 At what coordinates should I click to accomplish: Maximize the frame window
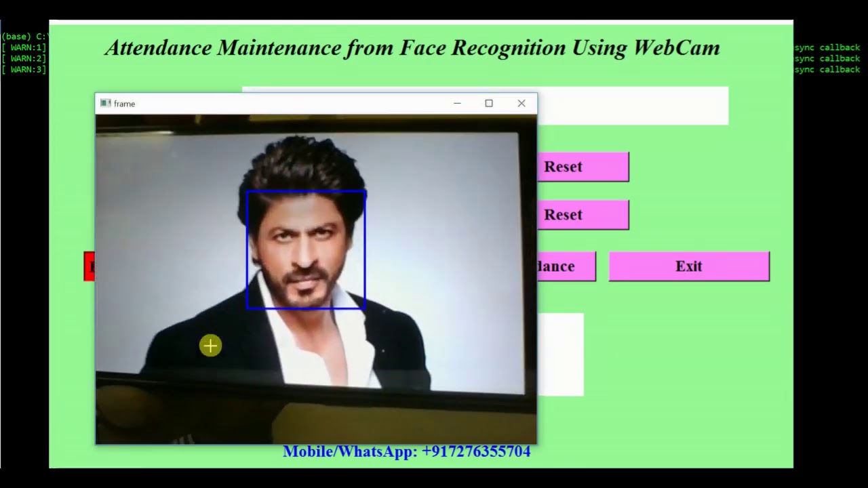489,104
